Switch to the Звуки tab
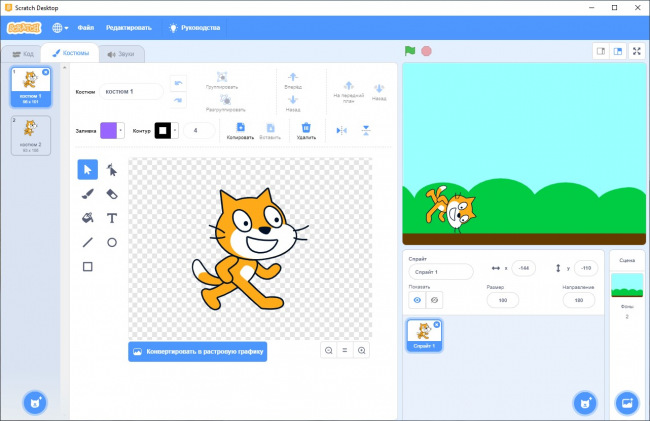 tap(121, 54)
